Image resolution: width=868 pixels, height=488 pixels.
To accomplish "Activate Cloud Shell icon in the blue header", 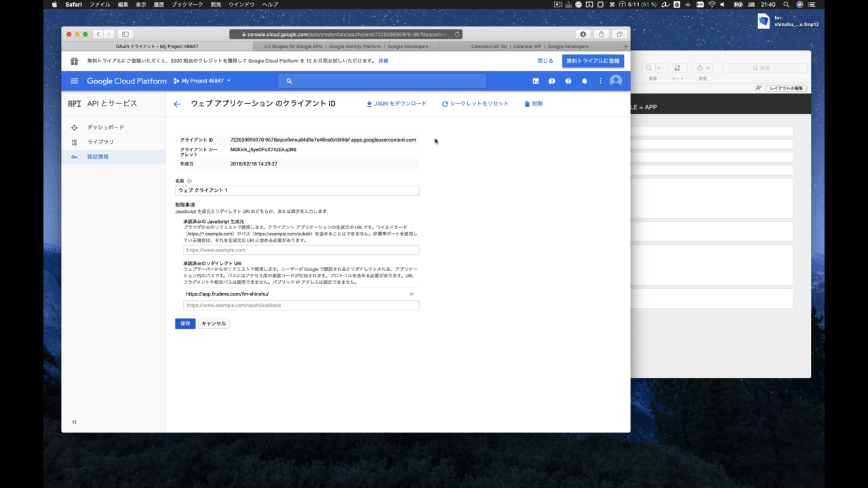I will [x=536, y=81].
